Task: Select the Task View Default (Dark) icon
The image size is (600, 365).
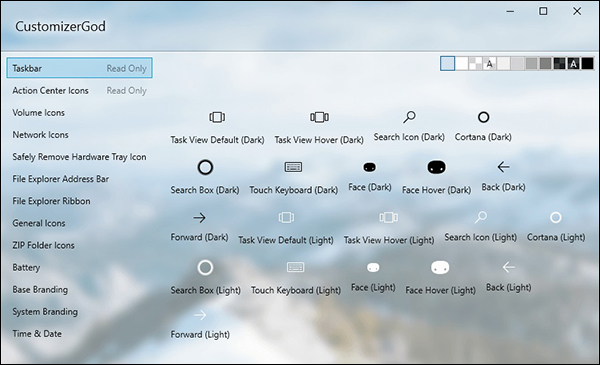Action: pyautogui.click(x=217, y=117)
